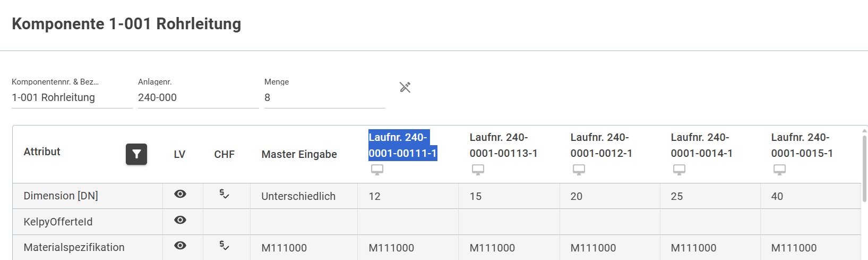Click monitor icon under Laufnr. 240-0001-0014-1
Viewport: 868px width, 260px height.
coord(679,170)
